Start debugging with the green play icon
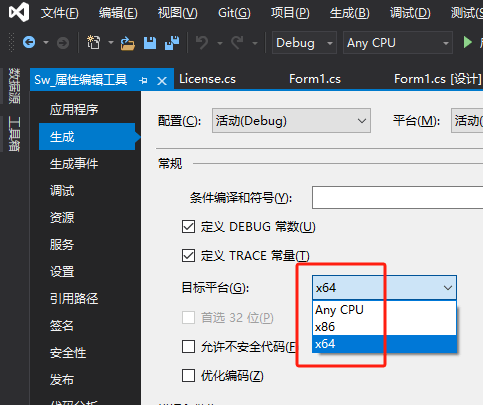This screenshot has height=405, width=483. pos(468,42)
